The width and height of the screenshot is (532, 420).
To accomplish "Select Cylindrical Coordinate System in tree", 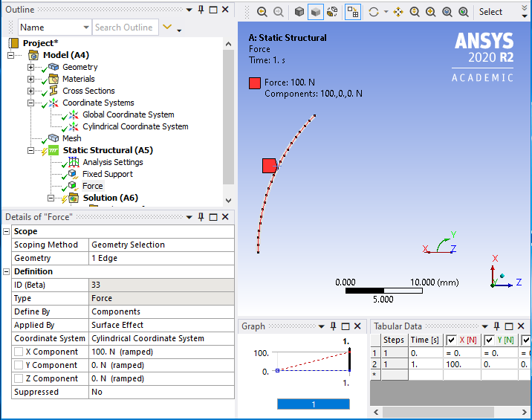I will [135, 126].
